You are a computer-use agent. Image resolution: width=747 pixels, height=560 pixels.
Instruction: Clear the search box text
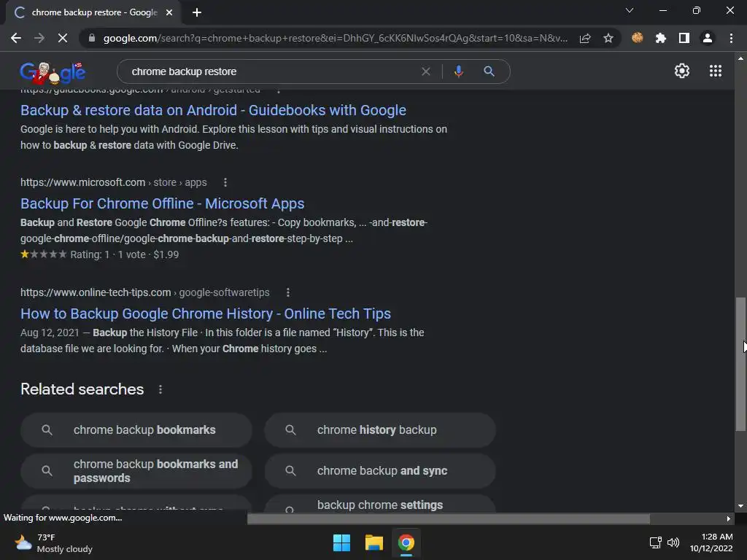pos(426,71)
